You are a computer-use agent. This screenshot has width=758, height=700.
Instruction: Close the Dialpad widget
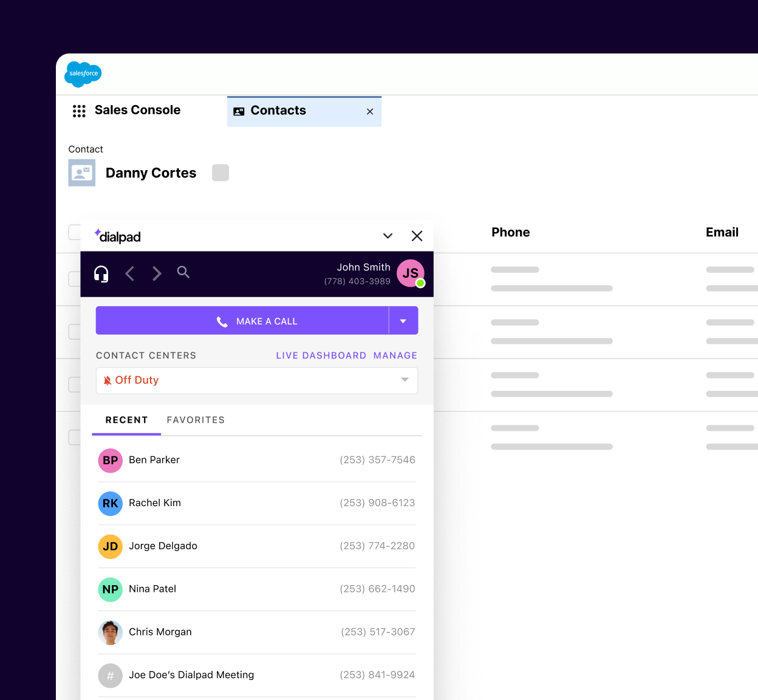tap(417, 236)
